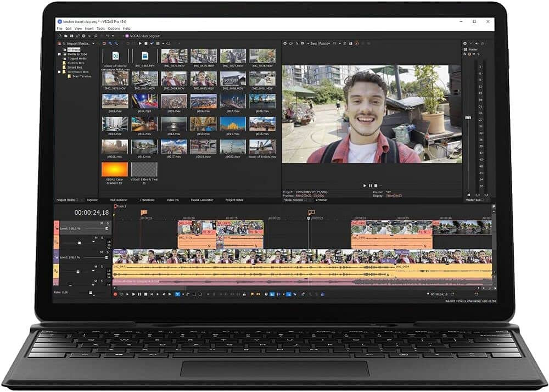Switch to the Hub Explorer tab

tap(119, 200)
